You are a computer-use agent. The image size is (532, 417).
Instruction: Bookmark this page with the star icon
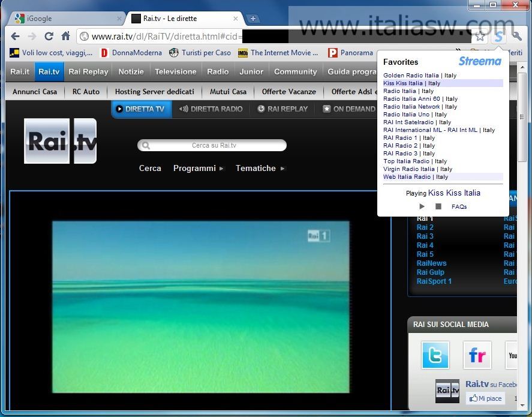pyautogui.click(x=480, y=37)
